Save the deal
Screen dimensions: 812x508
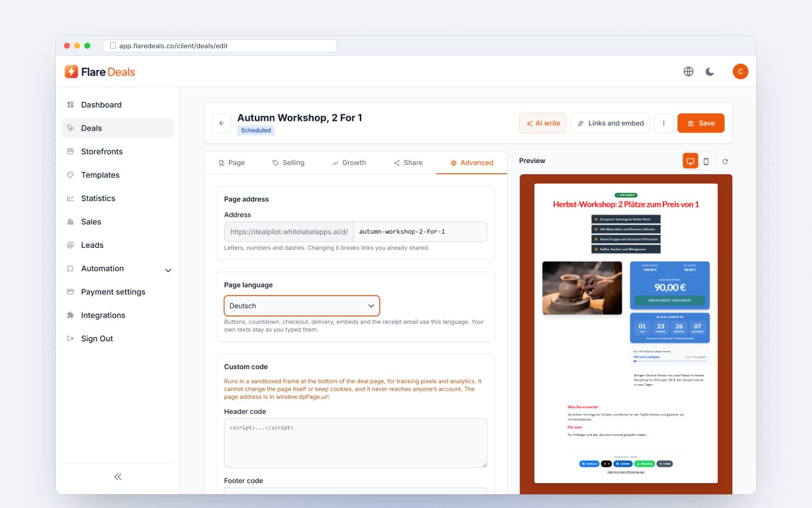pos(701,123)
